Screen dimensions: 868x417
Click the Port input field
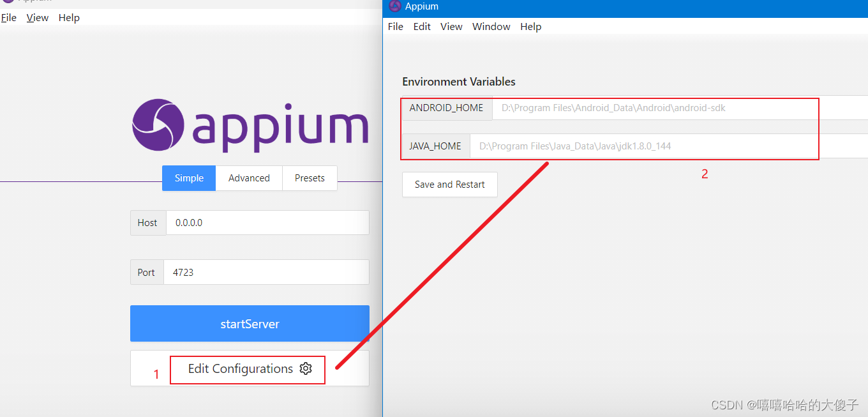pos(266,272)
